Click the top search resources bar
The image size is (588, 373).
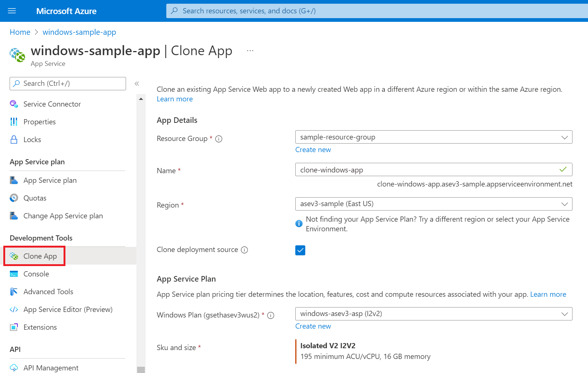pyautogui.click(x=377, y=11)
